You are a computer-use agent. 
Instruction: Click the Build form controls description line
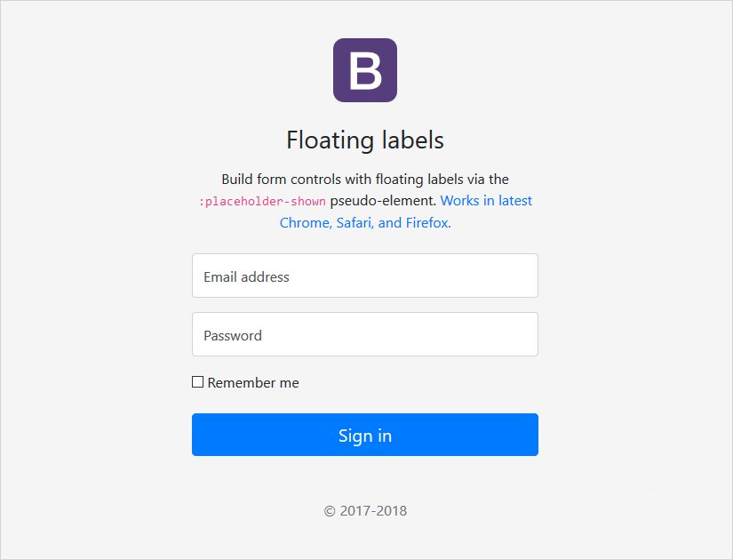click(365, 180)
